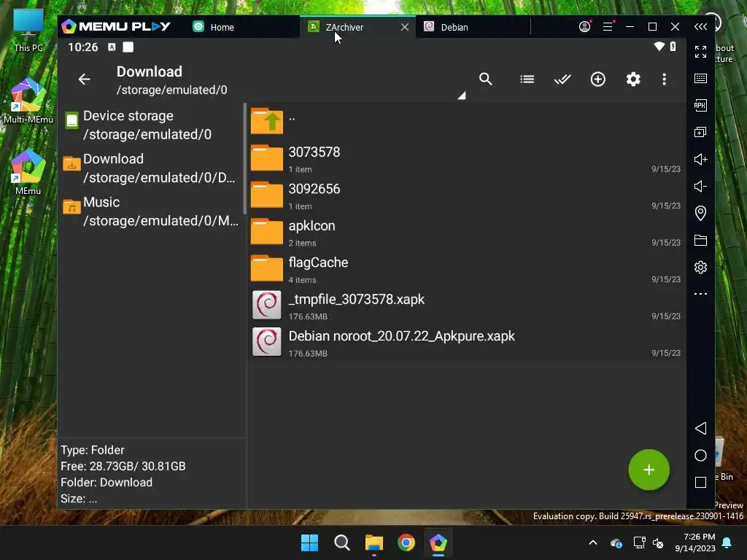
Task: Open folder 3073578
Action: coord(466,158)
